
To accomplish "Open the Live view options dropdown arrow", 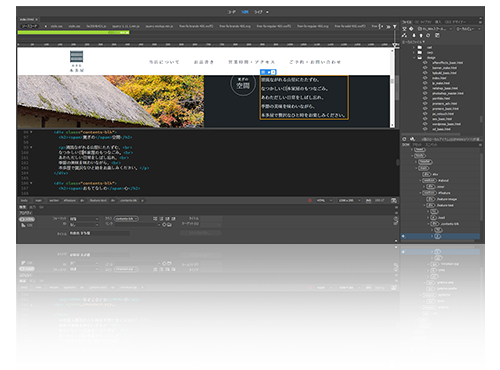I will tap(267, 12).
